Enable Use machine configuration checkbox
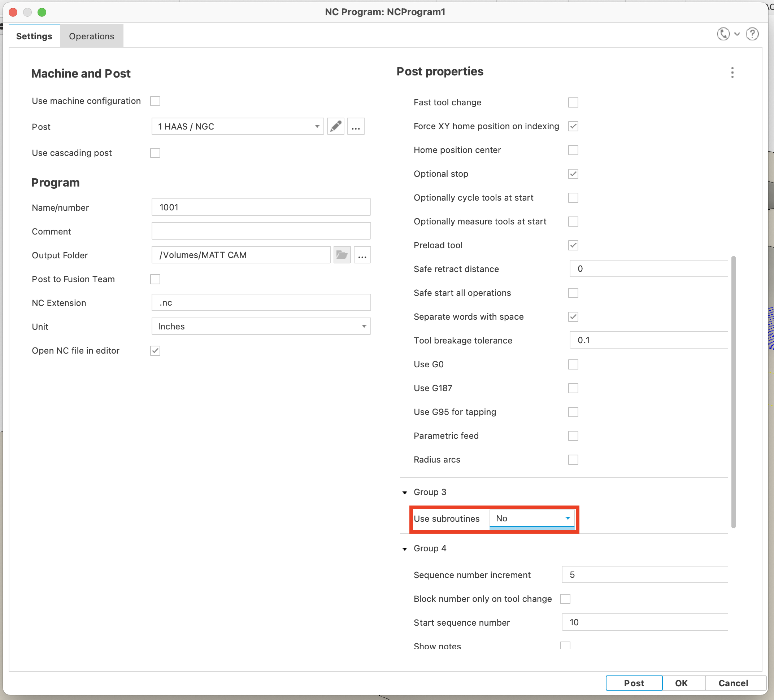Image resolution: width=774 pixels, height=700 pixels. [155, 101]
